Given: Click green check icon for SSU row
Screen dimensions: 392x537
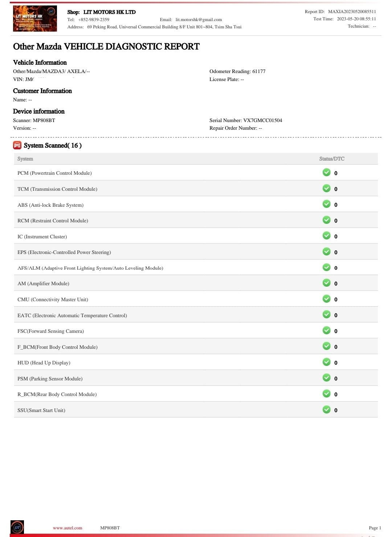Looking at the screenshot, I should 326,409.
